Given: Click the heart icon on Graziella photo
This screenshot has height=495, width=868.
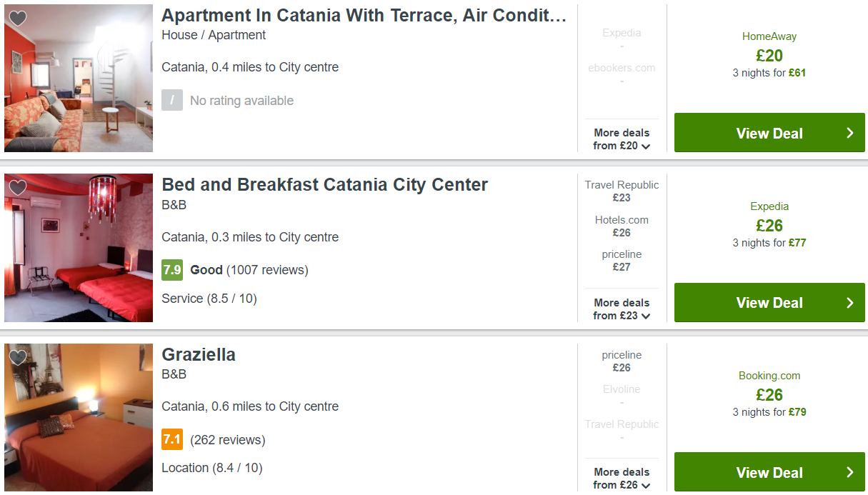Looking at the screenshot, I should tap(18, 357).
